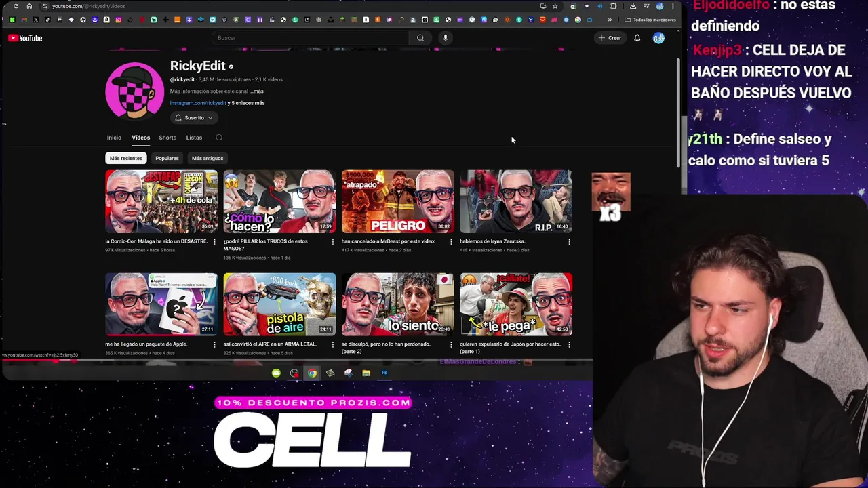Open Todos los marcadores folder
Screen dimensions: 868x488
point(650,20)
